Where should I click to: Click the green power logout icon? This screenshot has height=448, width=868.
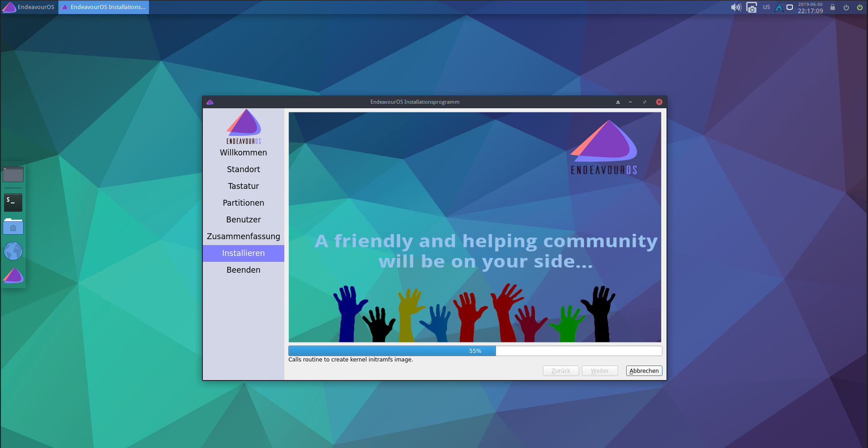tap(859, 7)
